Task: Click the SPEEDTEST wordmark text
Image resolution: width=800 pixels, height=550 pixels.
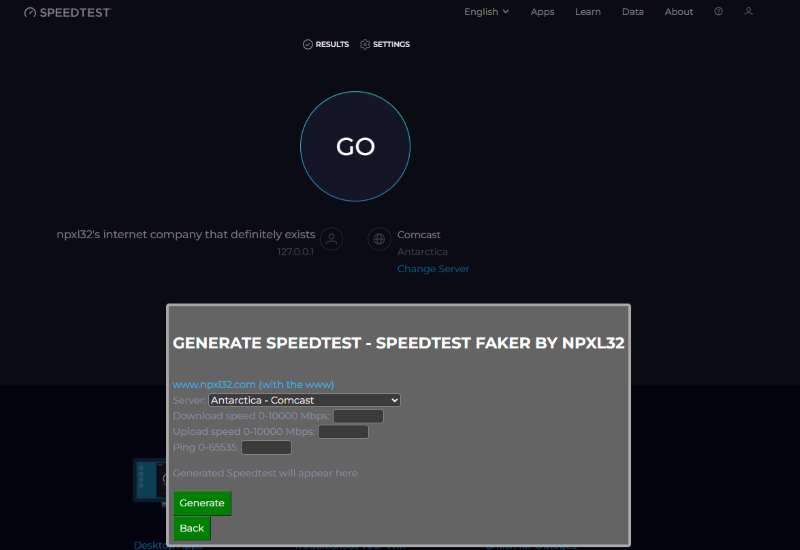Action: tap(75, 13)
